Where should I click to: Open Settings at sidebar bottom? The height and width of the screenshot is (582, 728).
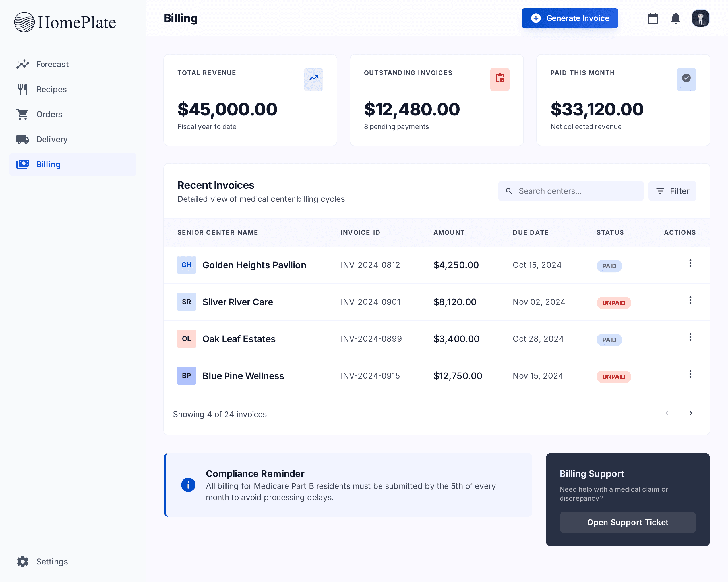[52, 562]
